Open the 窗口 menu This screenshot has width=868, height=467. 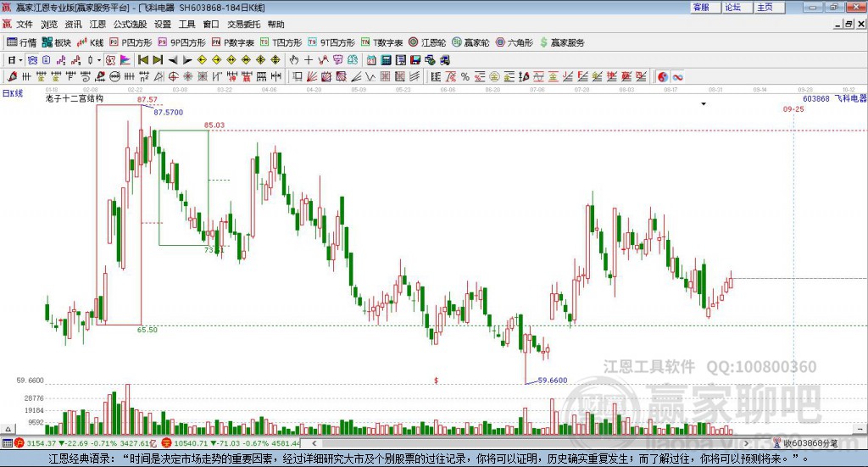point(211,25)
